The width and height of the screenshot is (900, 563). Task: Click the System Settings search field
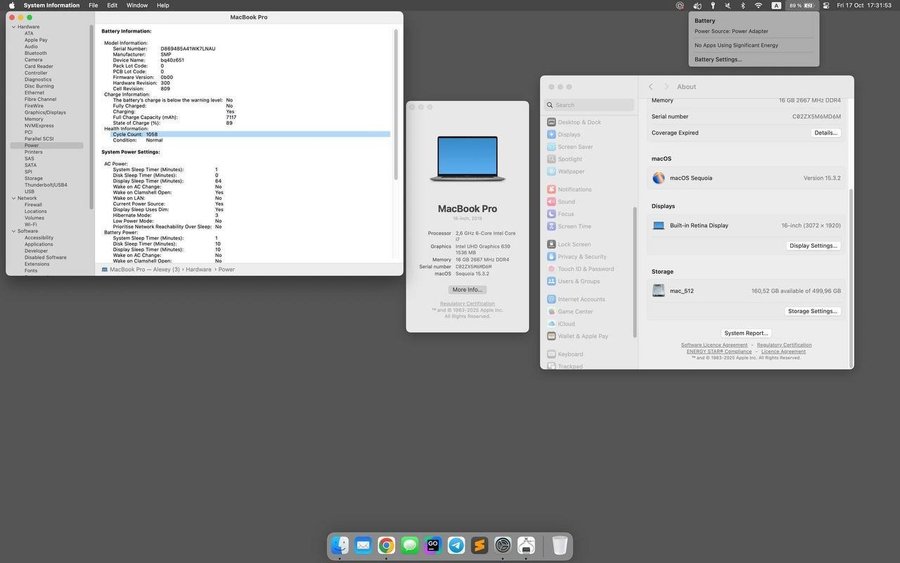pos(591,105)
